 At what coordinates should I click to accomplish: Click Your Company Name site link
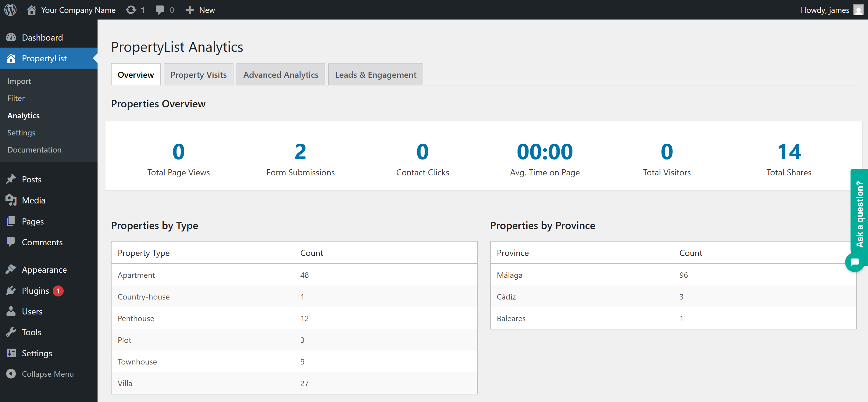tap(78, 10)
